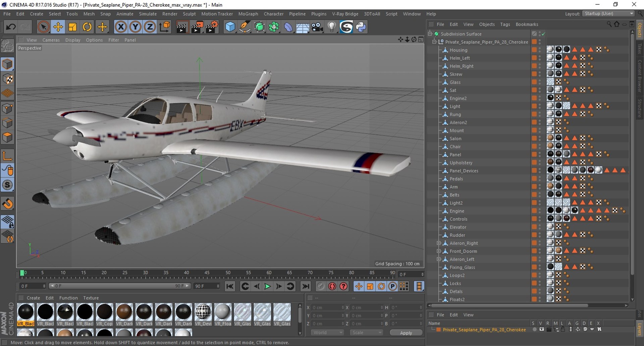Collapse the Private_Seaplane_Piper_PA_28_Cherokee group
The height and width of the screenshot is (346, 644).
point(434,42)
